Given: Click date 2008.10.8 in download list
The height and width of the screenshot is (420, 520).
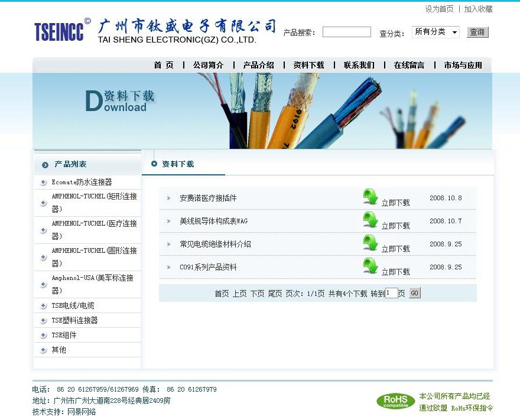Looking at the screenshot, I should coord(446,198).
